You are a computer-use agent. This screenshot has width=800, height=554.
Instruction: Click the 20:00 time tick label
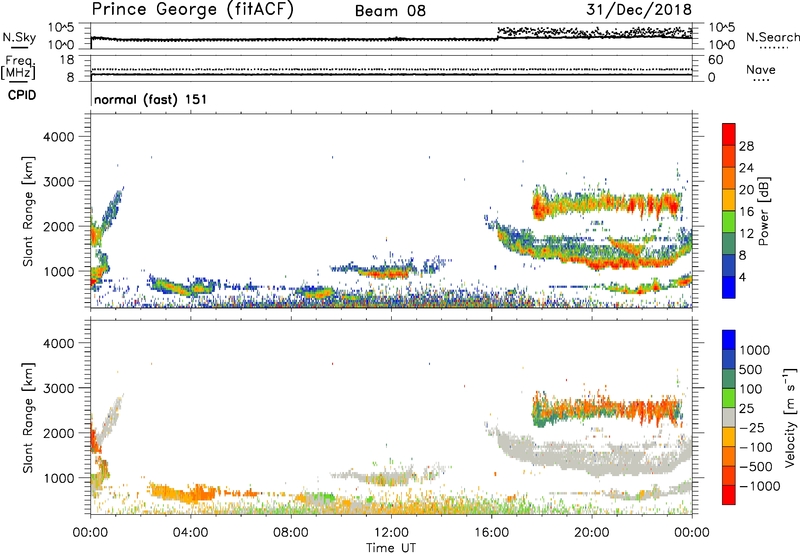click(x=591, y=533)
